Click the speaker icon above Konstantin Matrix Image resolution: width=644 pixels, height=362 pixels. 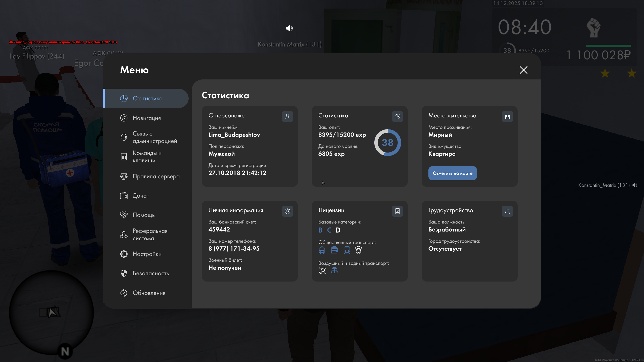289,28
